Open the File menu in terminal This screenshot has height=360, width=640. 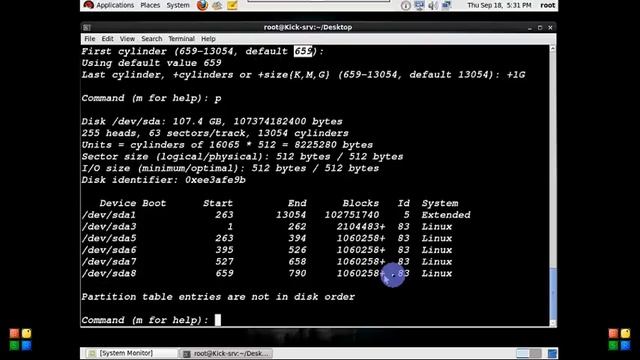89,39
